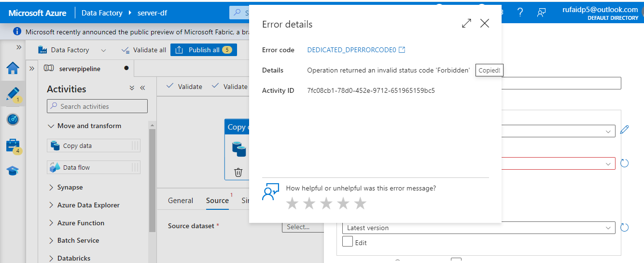The height and width of the screenshot is (263, 644).
Task: Open the Latest version dropdown
Action: tap(478, 228)
